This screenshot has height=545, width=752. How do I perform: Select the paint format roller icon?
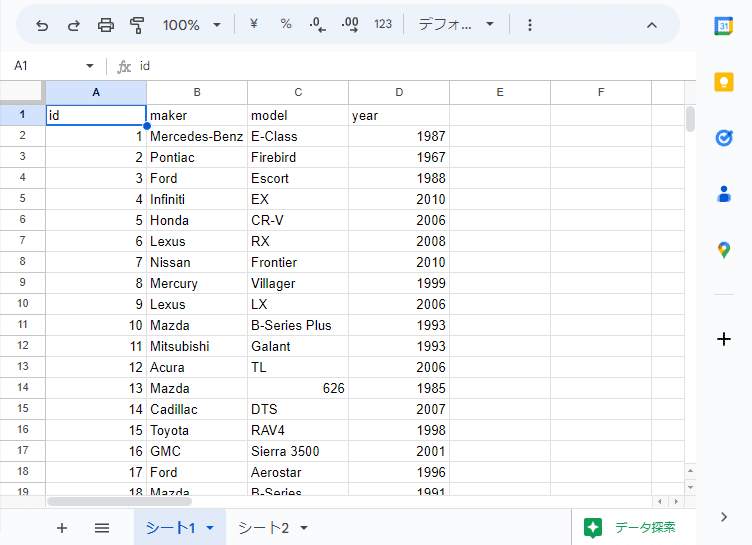(137, 25)
